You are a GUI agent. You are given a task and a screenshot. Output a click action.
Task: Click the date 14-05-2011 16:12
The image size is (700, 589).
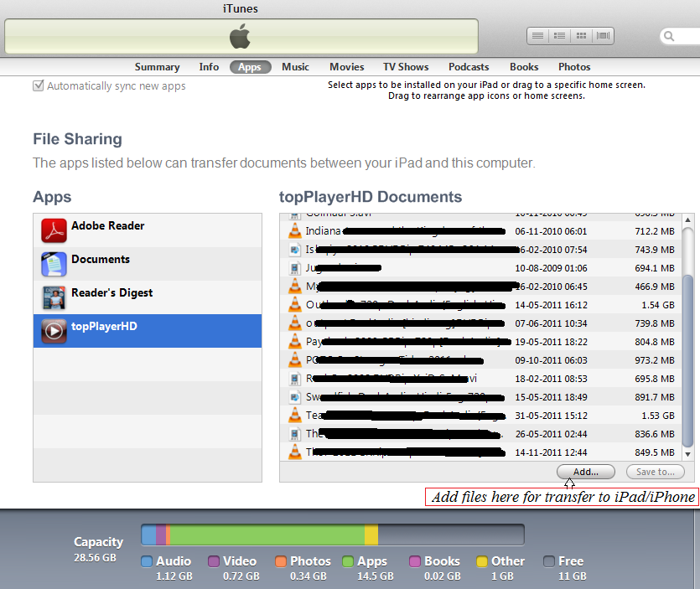(x=551, y=305)
